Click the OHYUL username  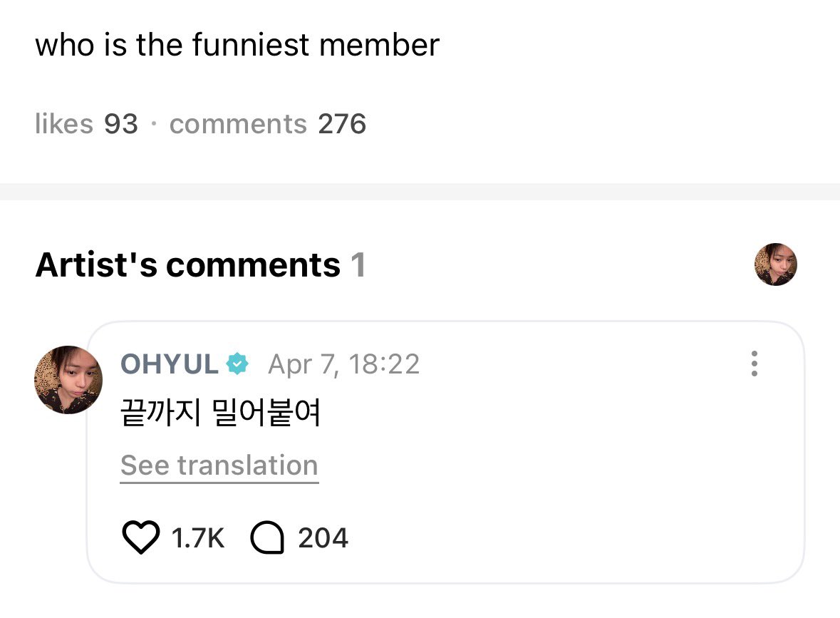coord(169,365)
